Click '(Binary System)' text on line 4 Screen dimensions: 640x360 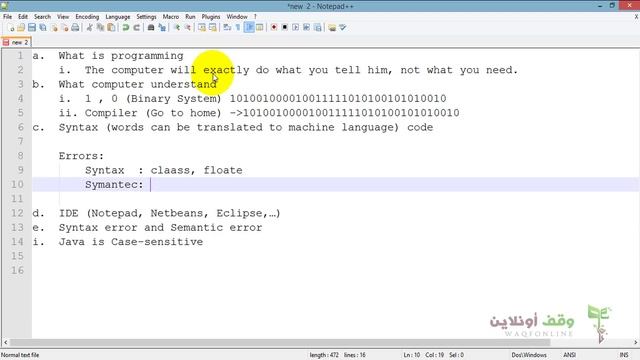173,98
